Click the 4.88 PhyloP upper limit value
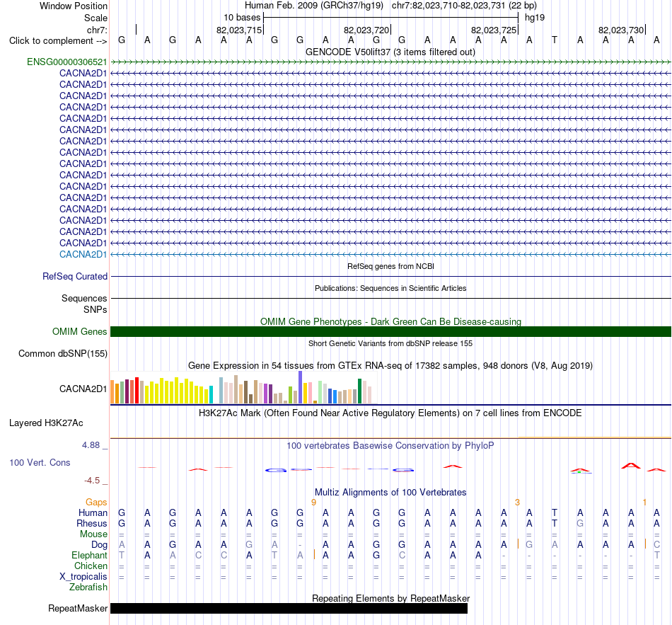 click(x=91, y=445)
